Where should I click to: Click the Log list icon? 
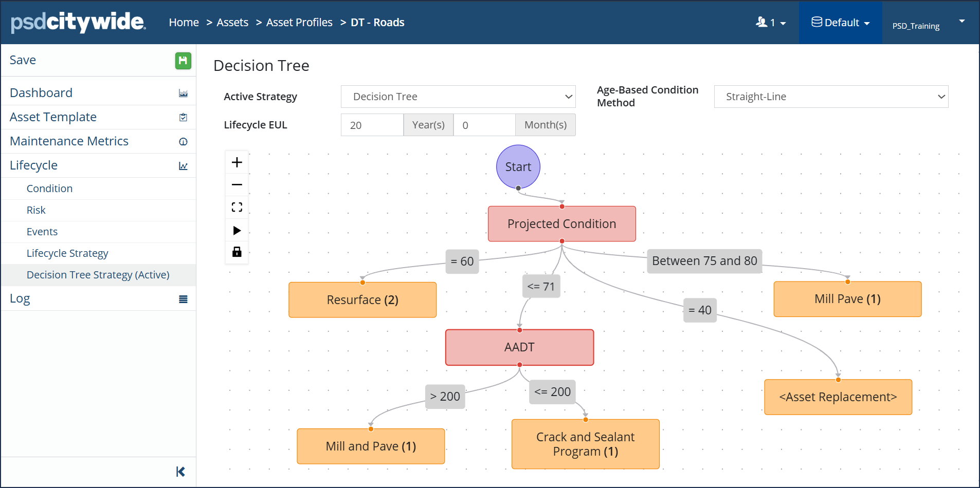coord(183,299)
